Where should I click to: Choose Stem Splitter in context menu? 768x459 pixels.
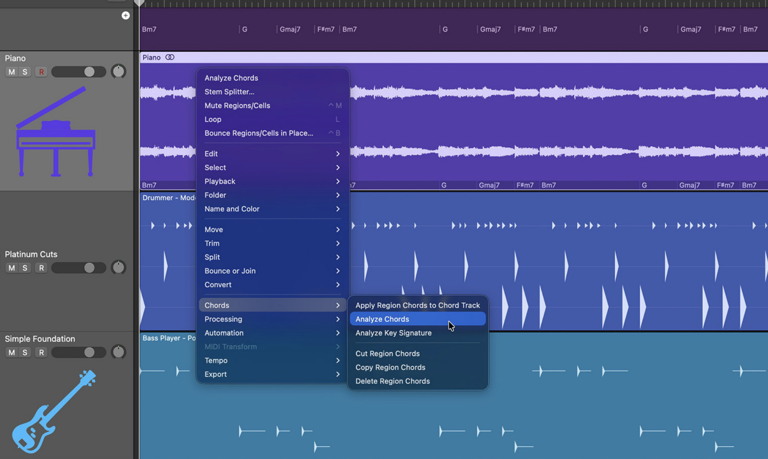[272, 92]
